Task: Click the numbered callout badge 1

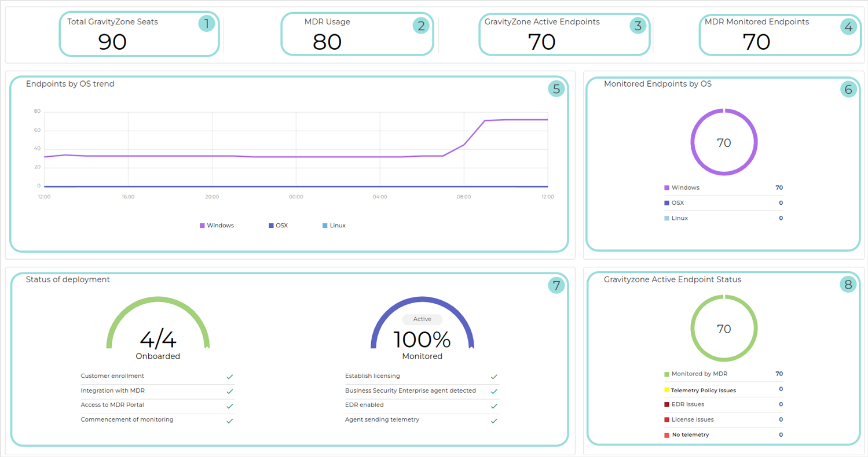Action: click(x=206, y=24)
